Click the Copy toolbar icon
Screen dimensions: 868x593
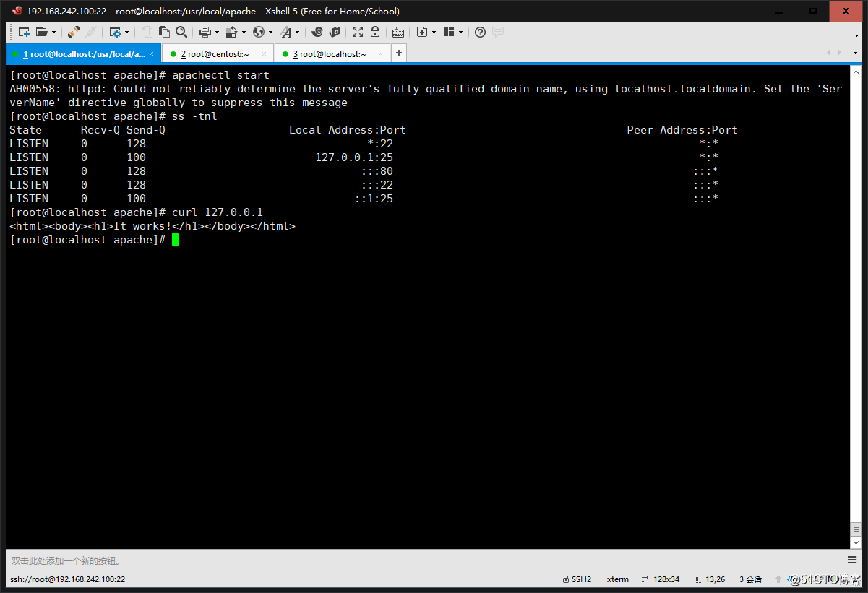tap(147, 32)
